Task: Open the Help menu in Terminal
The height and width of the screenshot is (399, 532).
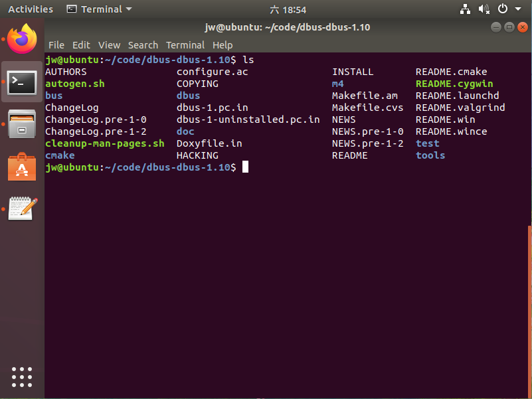Action: [x=222, y=45]
